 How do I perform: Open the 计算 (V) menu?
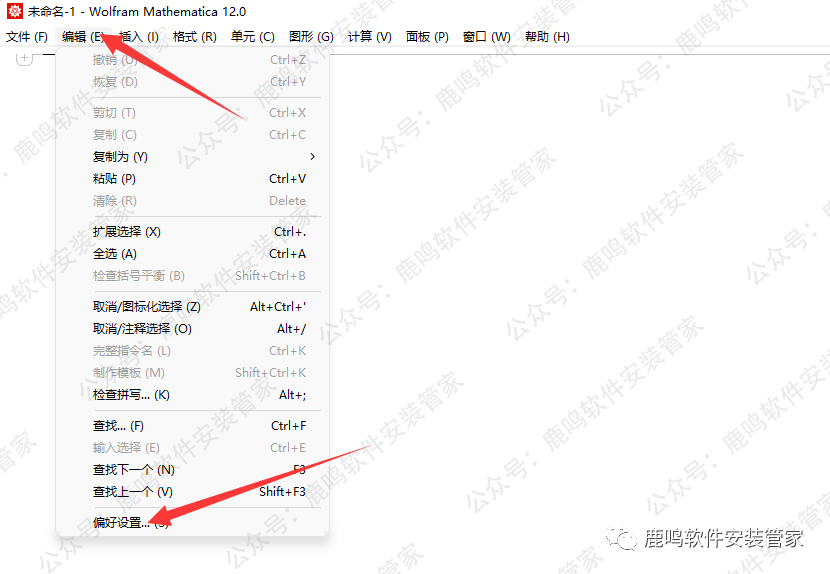pos(369,37)
